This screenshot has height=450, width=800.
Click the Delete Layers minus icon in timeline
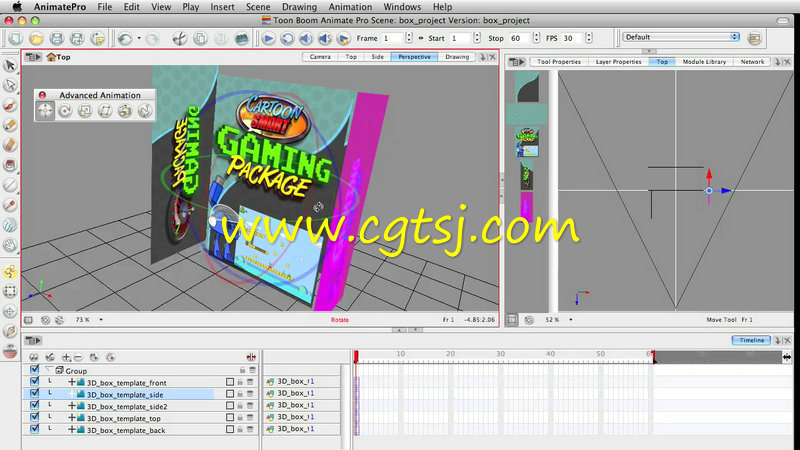coord(78,357)
